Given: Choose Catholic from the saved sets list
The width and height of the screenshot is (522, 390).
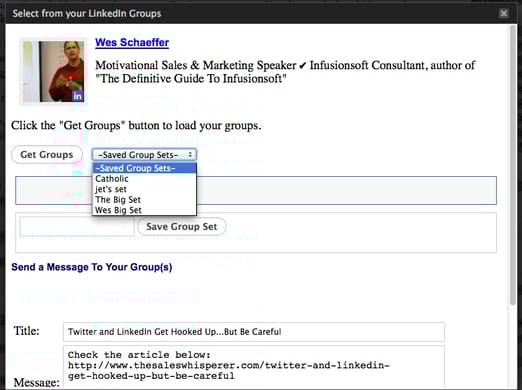Looking at the screenshot, I should pyautogui.click(x=144, y=179).
